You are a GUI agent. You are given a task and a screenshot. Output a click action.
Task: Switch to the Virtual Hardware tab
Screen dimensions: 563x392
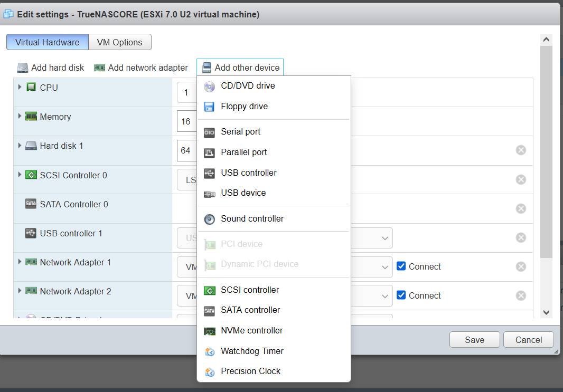click(48, 42)
